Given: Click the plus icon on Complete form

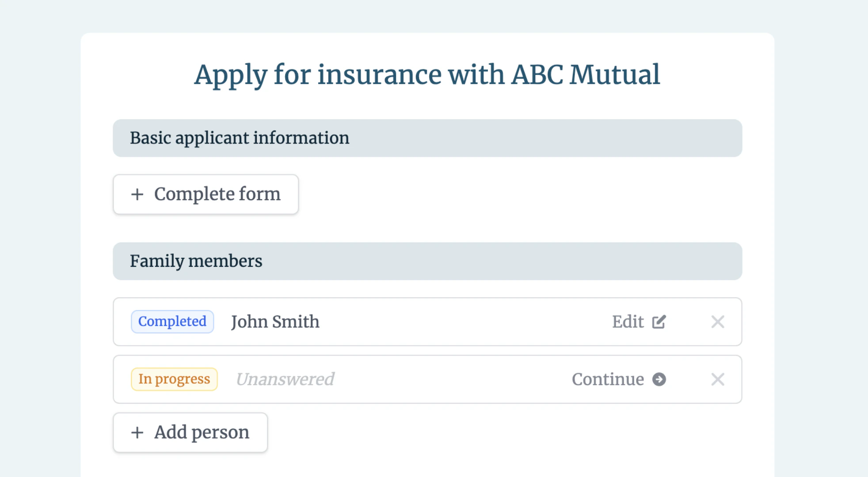Looking at the screenshot, I should tap(137, 194).
